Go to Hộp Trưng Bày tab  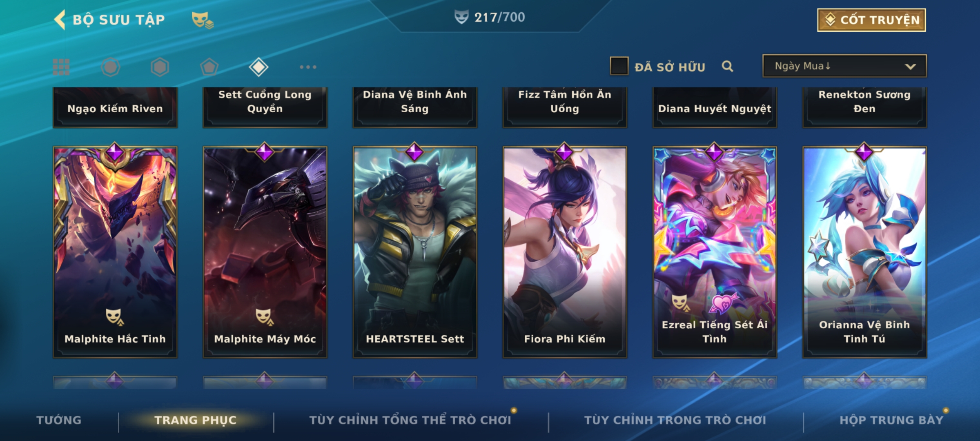click(891, 420)
